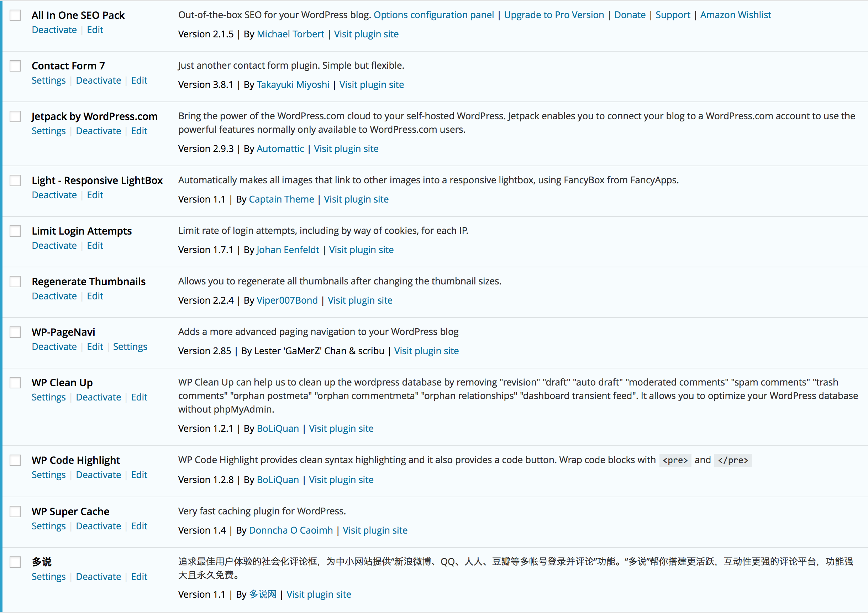868x613 pixels.
Task: Edit the Jetpack plugin
Action: coord(139,131)
